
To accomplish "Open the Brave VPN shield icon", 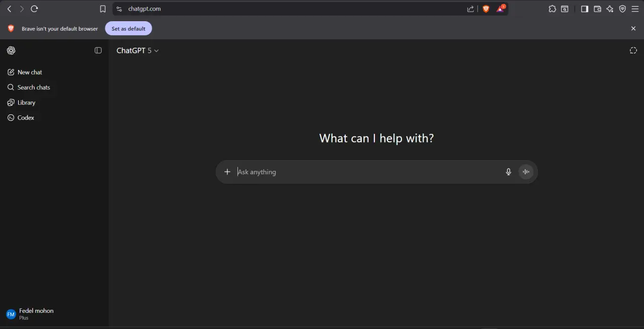I will pyautogui.click(x=622, y=9).
